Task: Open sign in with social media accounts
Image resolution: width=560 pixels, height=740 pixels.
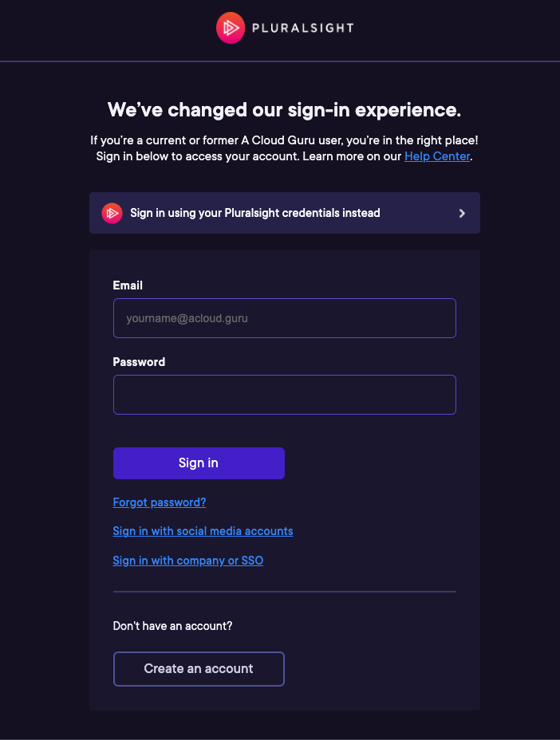Action: pyautogui.click(x=203, y=531)
